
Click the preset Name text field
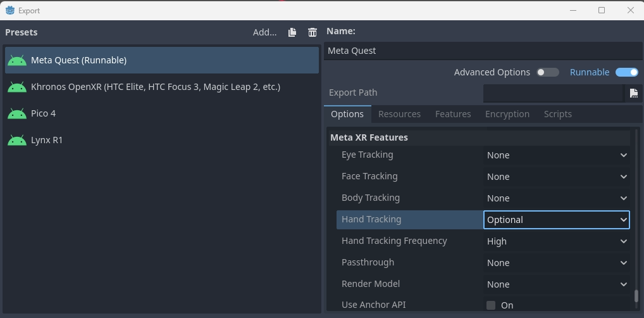click(x=483, y=51)
